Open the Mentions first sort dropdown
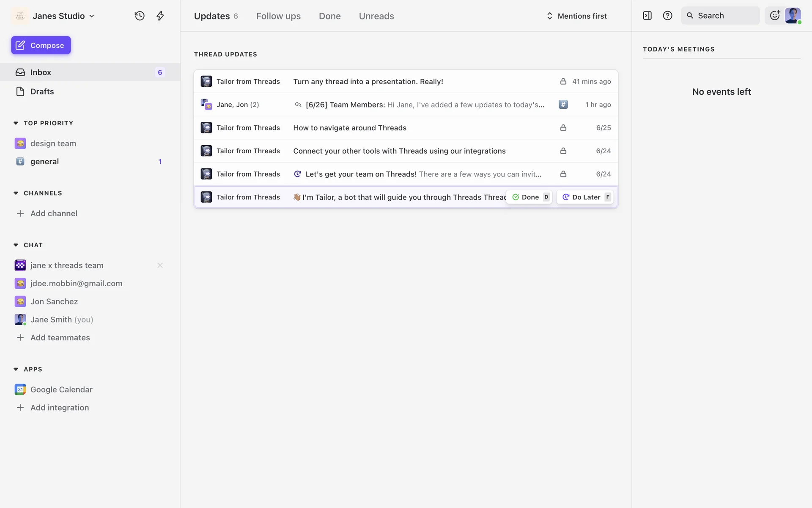Viewport: 812px width, 508px height. [577, 16]
